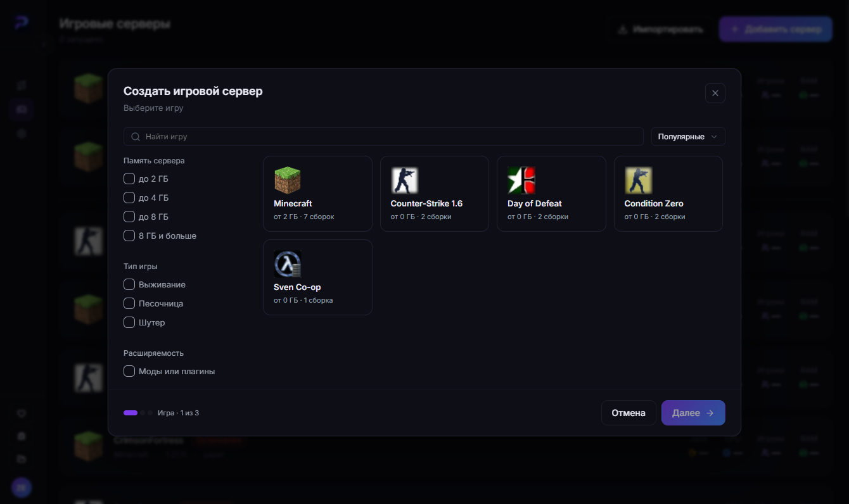The height and width of the screenshot is (504, 849).
Task: Click the Day of Defeat game icon
Action: [521, 180]
